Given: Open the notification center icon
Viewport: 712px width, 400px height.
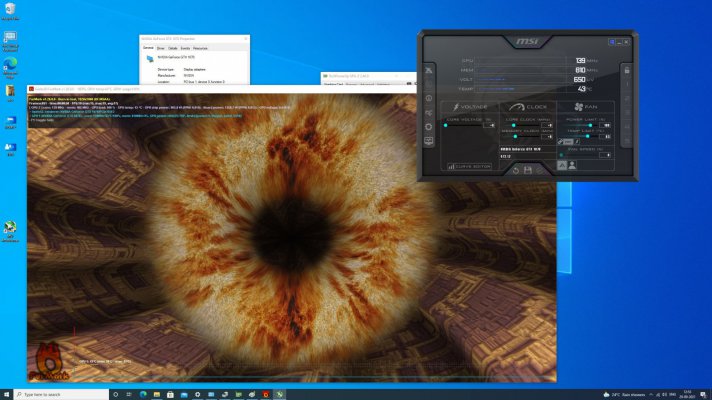Looking at the screenshot, I should (703, 395).
